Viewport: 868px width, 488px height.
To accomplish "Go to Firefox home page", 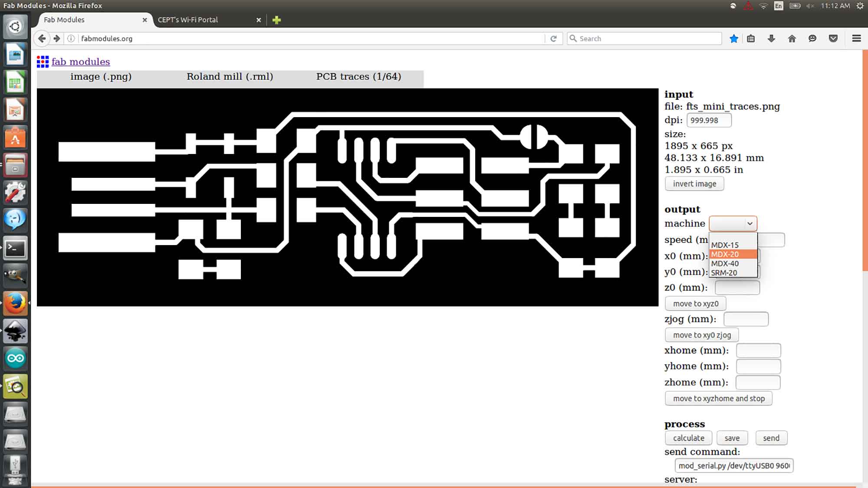I will click(792, 39).
